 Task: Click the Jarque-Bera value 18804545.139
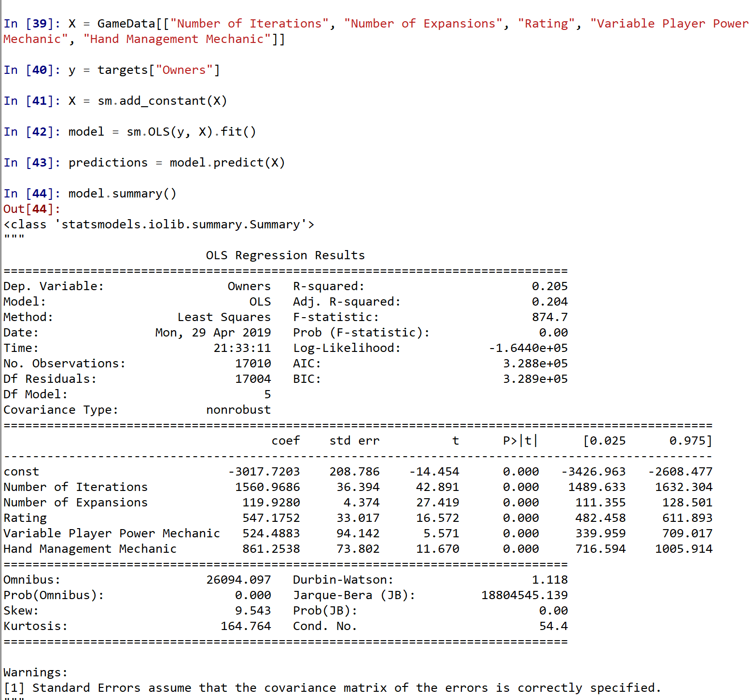point(525,595)
